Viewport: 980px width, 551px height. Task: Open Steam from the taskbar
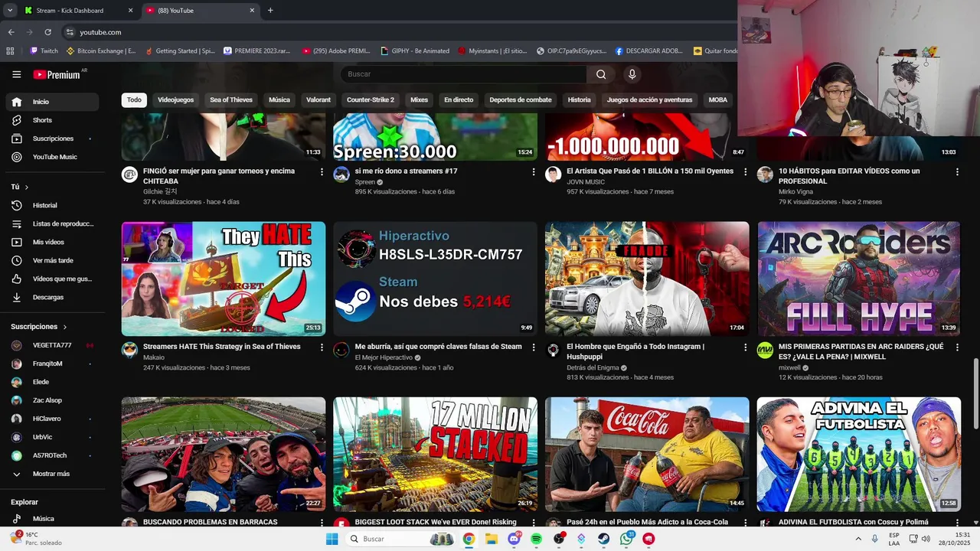click(x=604, y=539)
